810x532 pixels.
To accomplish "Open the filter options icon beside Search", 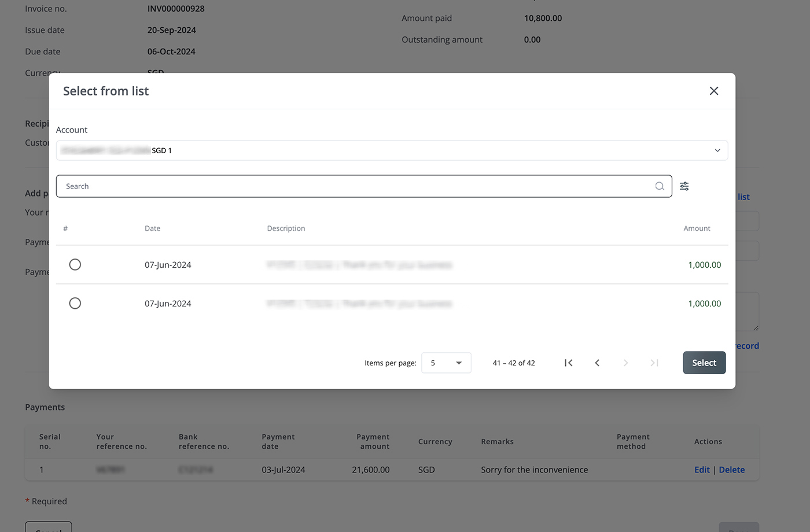I will (x=684, y=186).
